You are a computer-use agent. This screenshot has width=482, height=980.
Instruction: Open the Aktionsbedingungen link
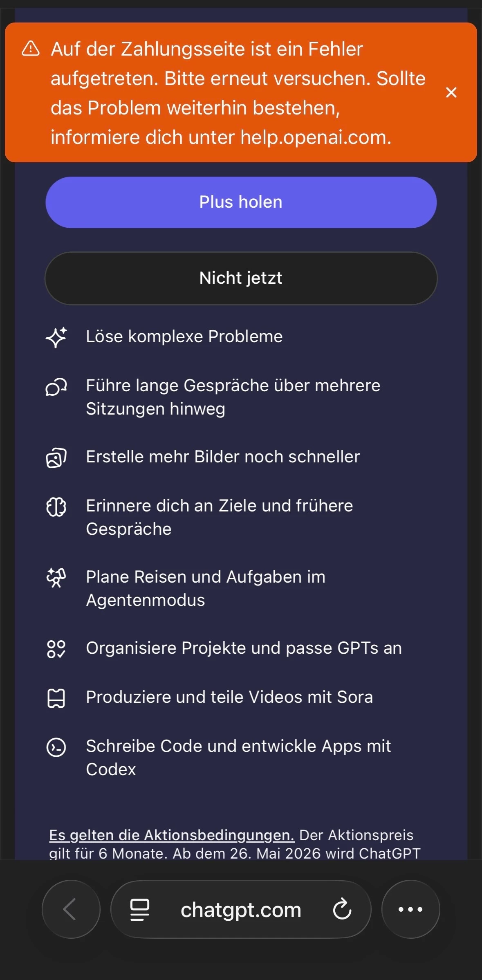pyautogui.click(x=172, y=835)
